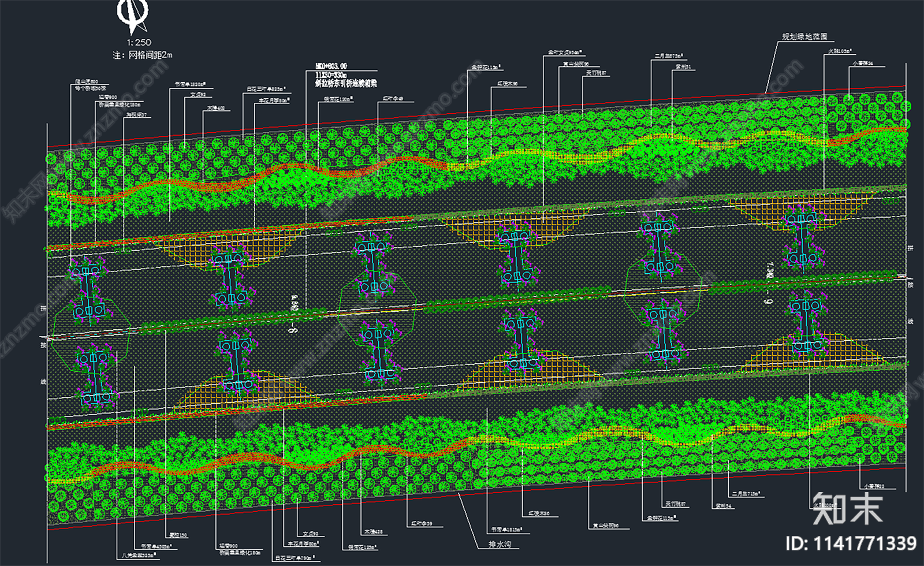The width and height of the screenshot is (924, 566).
Task: Select the '1:250' scale text
Action: [x=139, y=42]
